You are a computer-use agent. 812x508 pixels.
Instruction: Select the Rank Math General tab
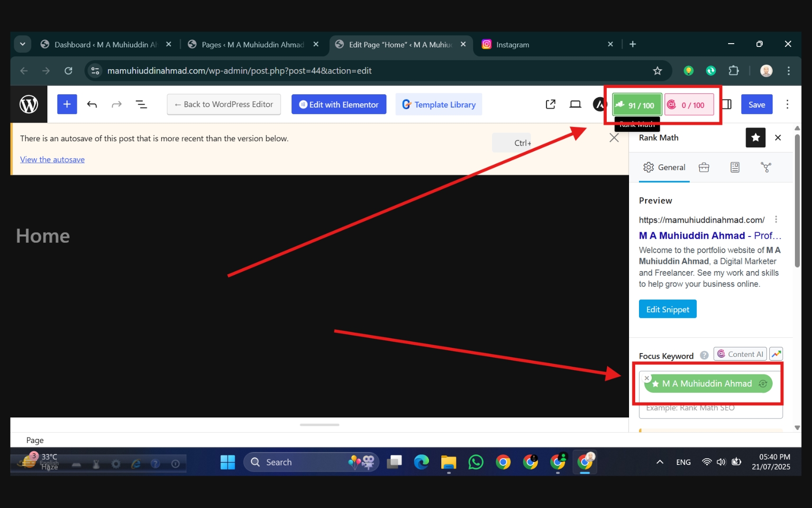(x=664, y=167)
